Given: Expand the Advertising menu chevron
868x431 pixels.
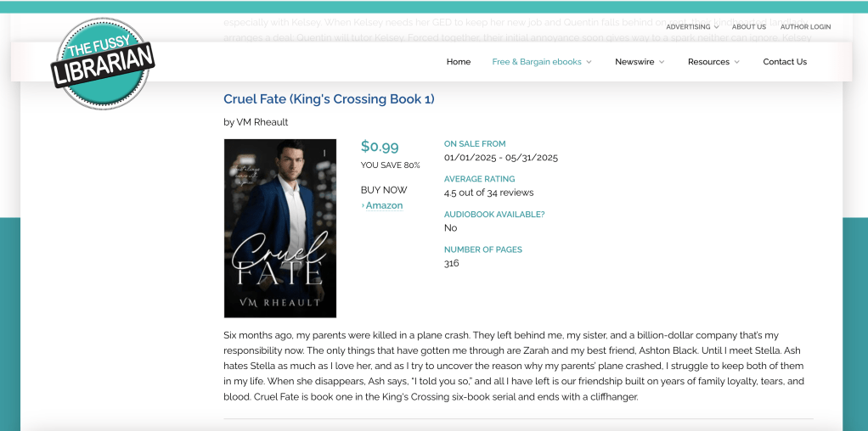Looking at the screenshot, I should [717, 27].
